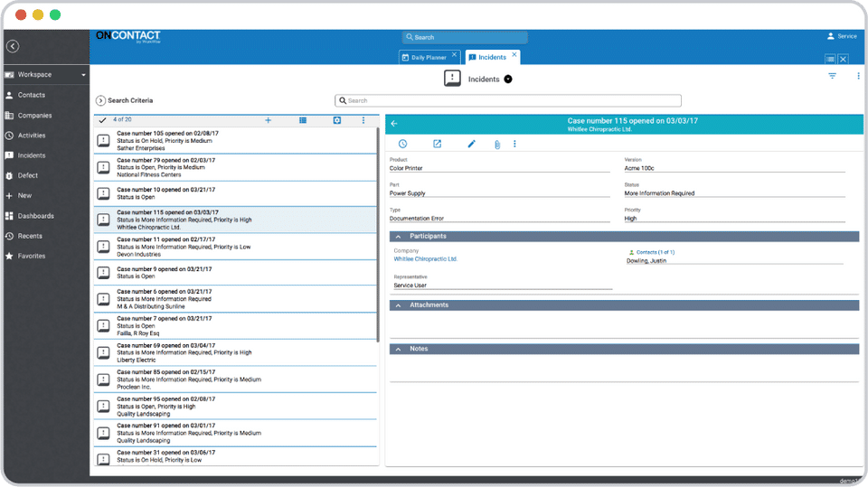
Task: Open the Incidents heading dropdown arrow
Action: point(508,80)
